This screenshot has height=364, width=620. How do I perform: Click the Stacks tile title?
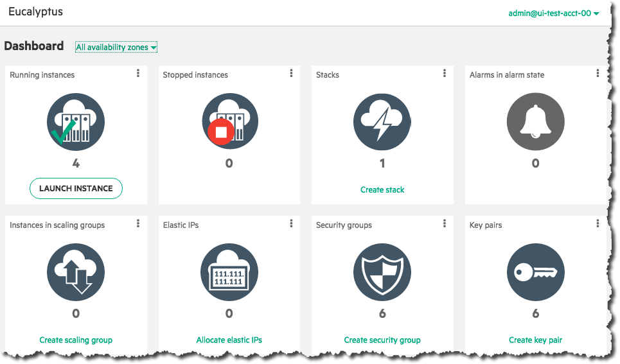pos(328,74)
